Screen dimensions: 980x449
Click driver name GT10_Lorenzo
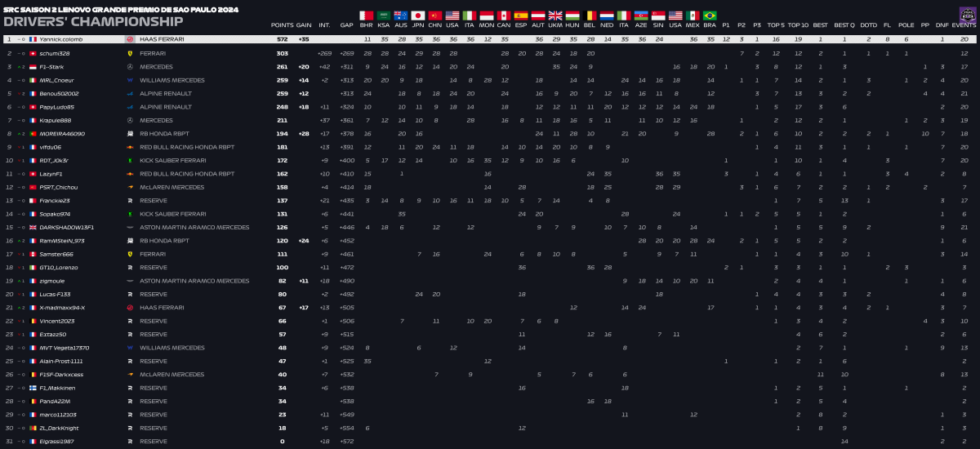(59, 267)
